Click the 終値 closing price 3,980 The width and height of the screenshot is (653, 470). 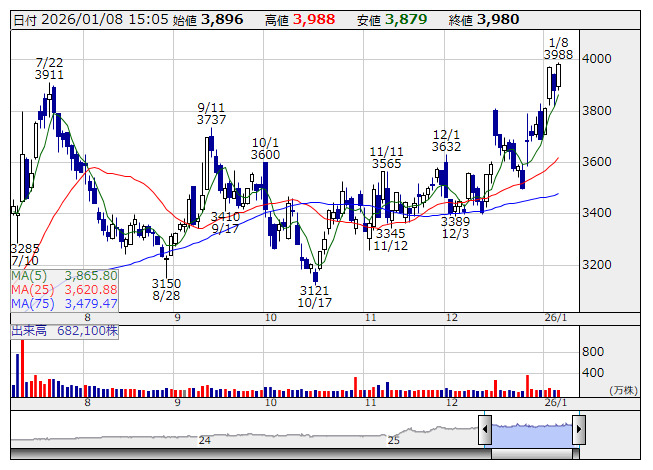pos(498,18)
